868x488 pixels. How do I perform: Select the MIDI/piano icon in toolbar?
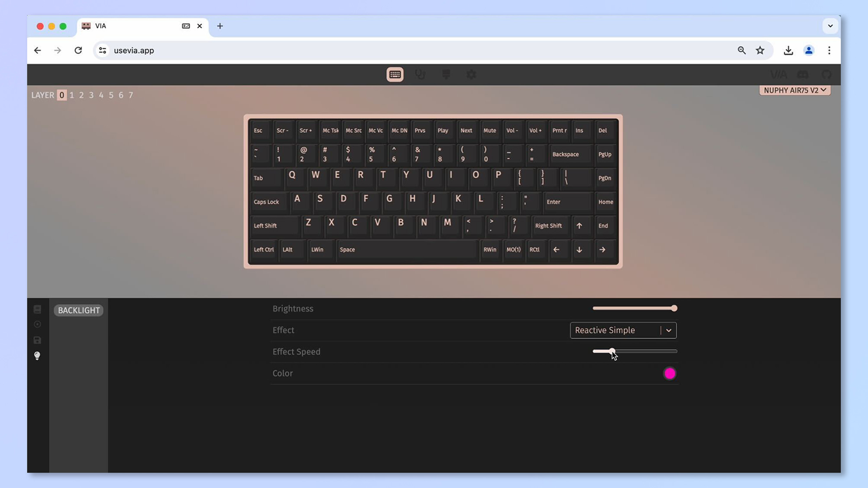coord(446,75)
